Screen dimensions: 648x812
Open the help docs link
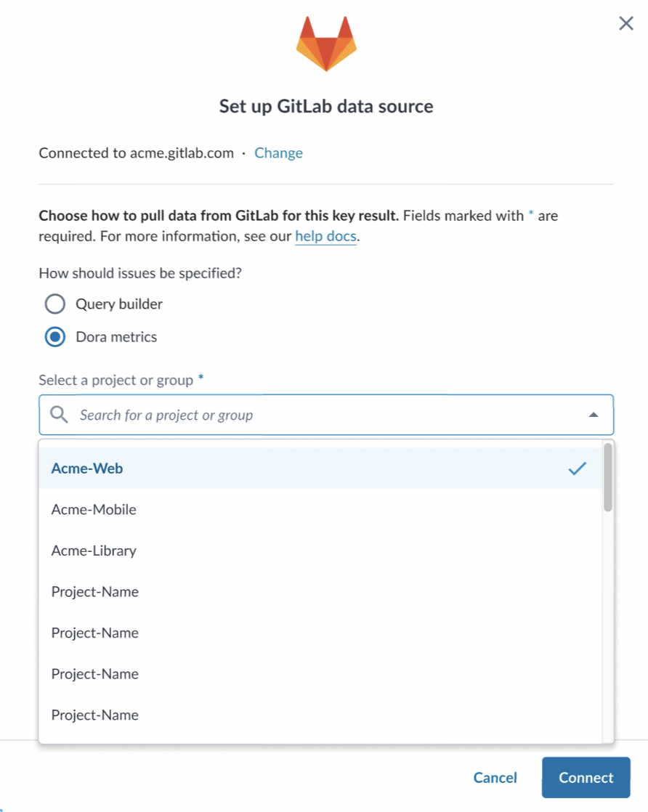pos(325,236)
